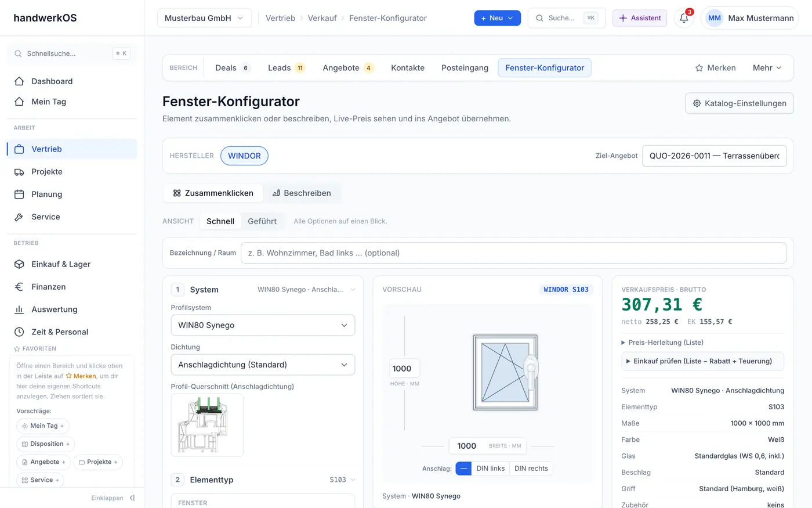This screenshot has width=812, height=508.
Task: Open Service via its wrench icon
Action: point(19,217)
